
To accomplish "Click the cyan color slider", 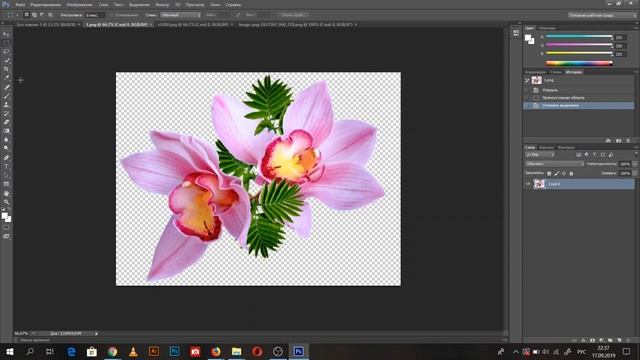I will (579, 37).
